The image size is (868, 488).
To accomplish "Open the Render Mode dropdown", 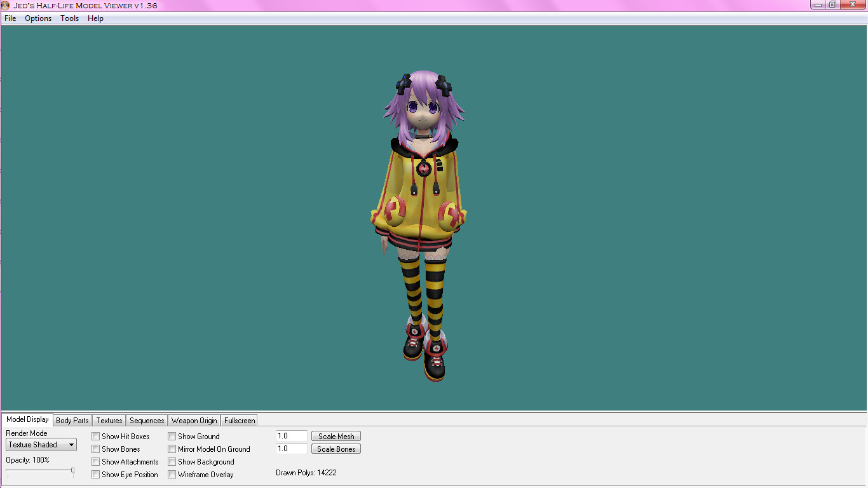I will [70, 445].
